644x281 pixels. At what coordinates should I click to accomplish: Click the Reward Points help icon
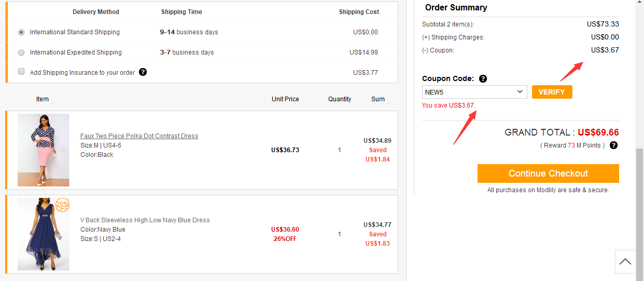[x=614, y=145]
